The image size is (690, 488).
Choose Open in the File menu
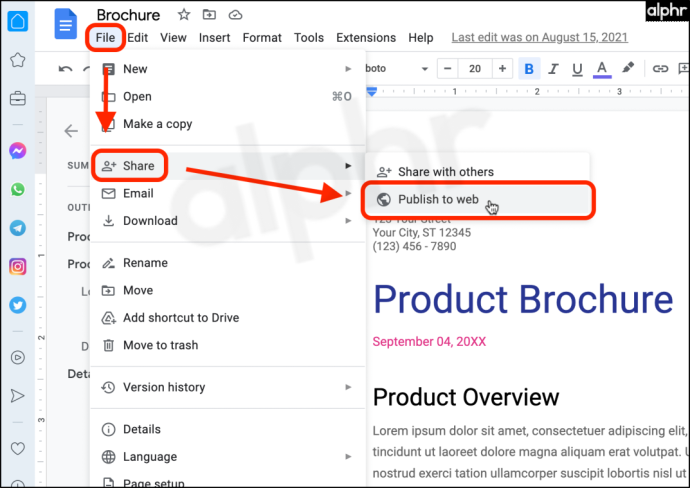coord(228,96)
